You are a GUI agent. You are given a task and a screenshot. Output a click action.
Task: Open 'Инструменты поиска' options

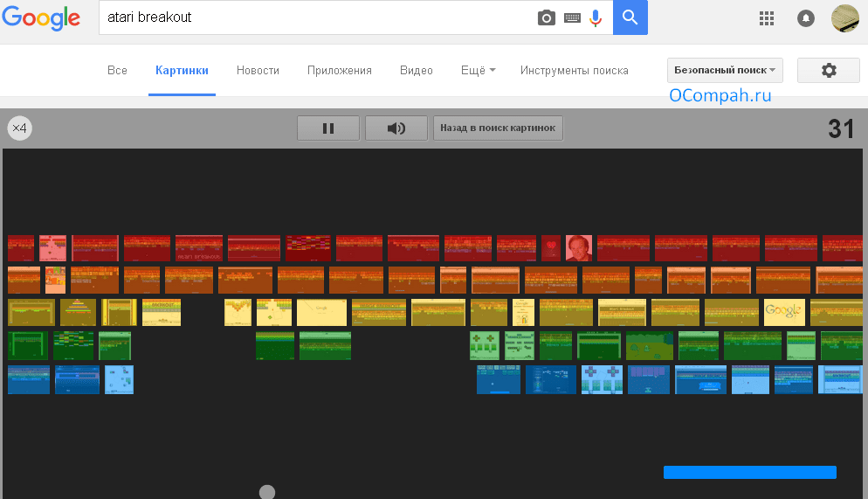click(x=574, y=70)
